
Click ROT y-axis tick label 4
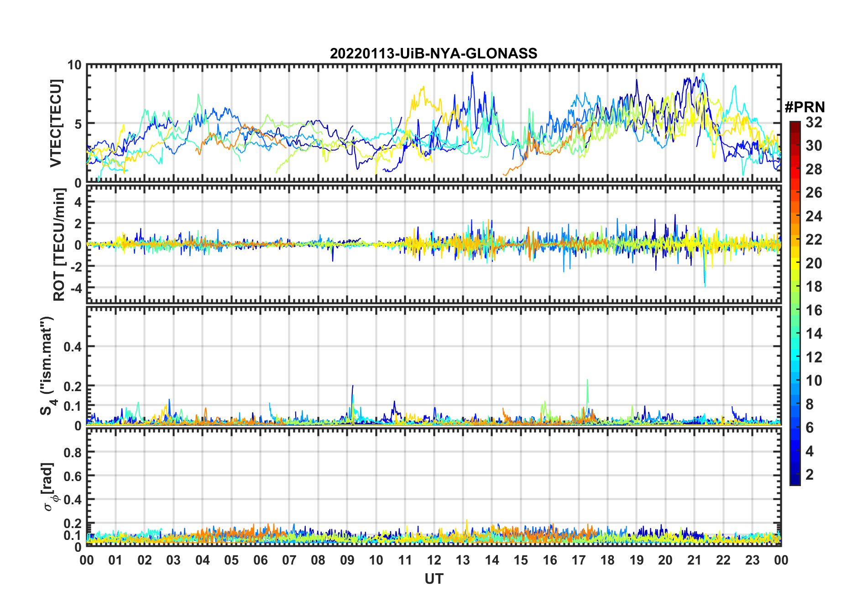pos(78,202)
